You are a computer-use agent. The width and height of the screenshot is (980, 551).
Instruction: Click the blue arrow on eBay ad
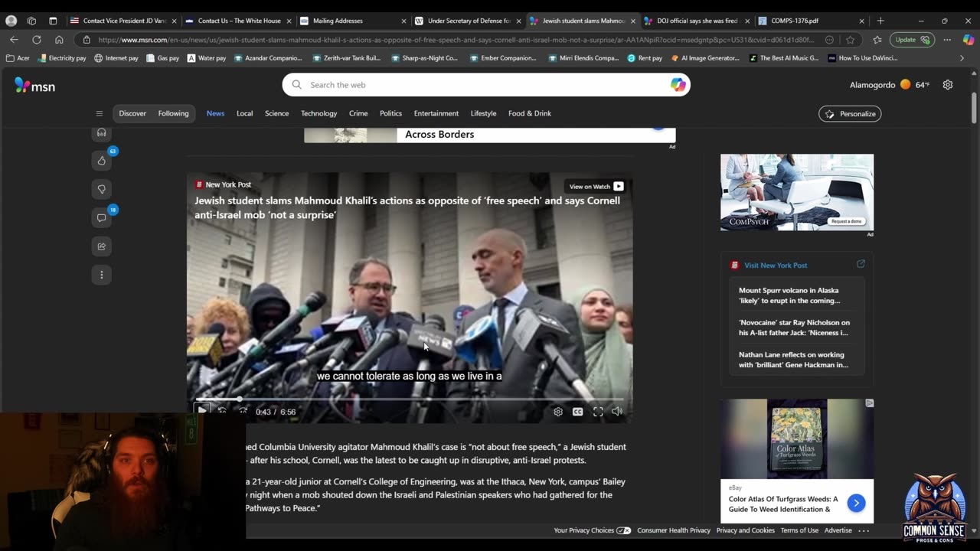pyautogui.click(x=856, y=503)
